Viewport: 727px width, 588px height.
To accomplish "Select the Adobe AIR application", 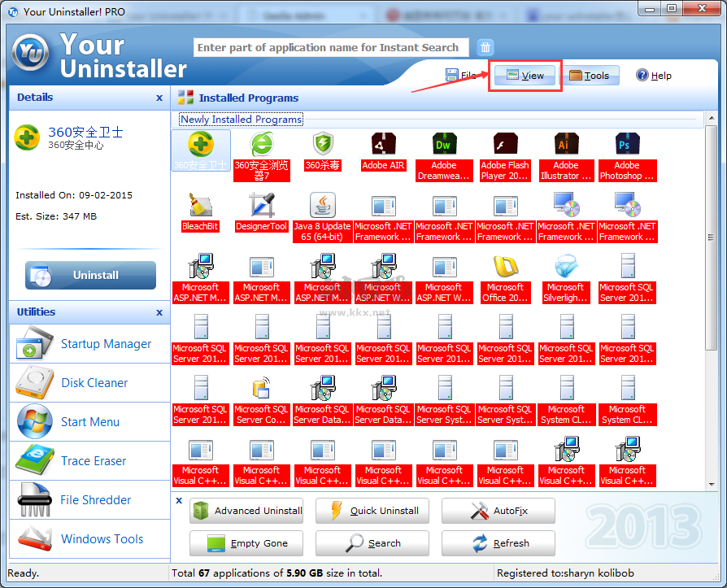I will click(x=383, y=151).
